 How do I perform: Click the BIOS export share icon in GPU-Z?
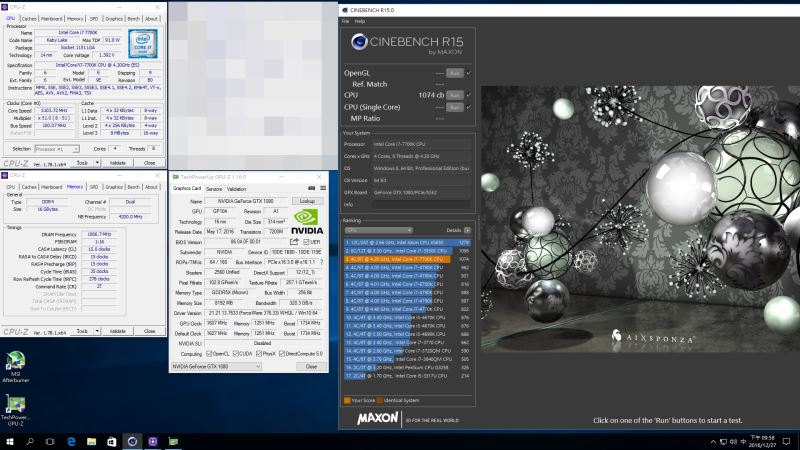(x=294, y=242)
